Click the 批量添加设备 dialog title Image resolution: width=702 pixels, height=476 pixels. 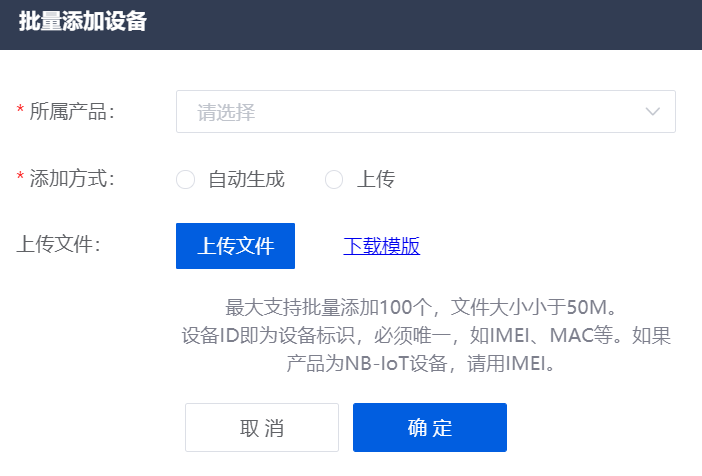[82, 22]
